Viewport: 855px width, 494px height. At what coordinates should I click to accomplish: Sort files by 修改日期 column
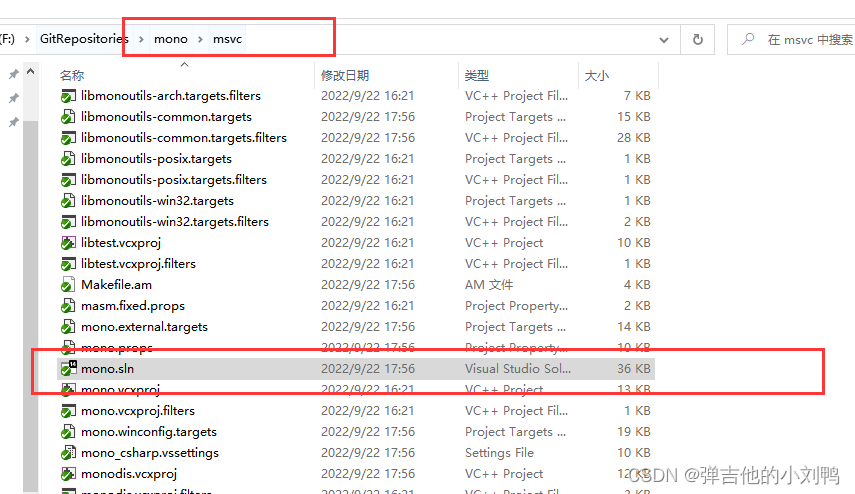click(345, 75)
